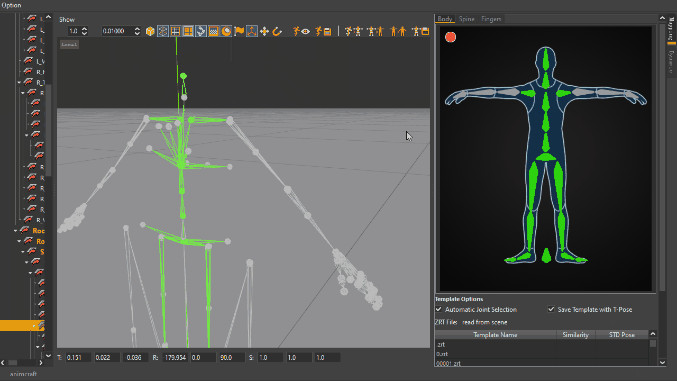Select the joint icon in the L_V tree row
677x381 pixels.
pos(28,61)
